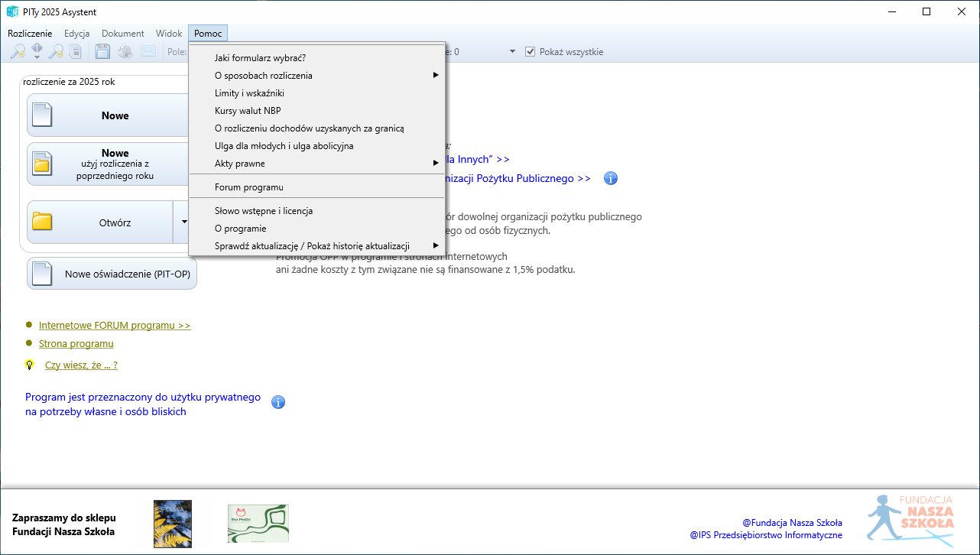Click the Fundacja Nasza Szkoła logo
Viewport: 980px width, 555px height.
coord(910,518)
